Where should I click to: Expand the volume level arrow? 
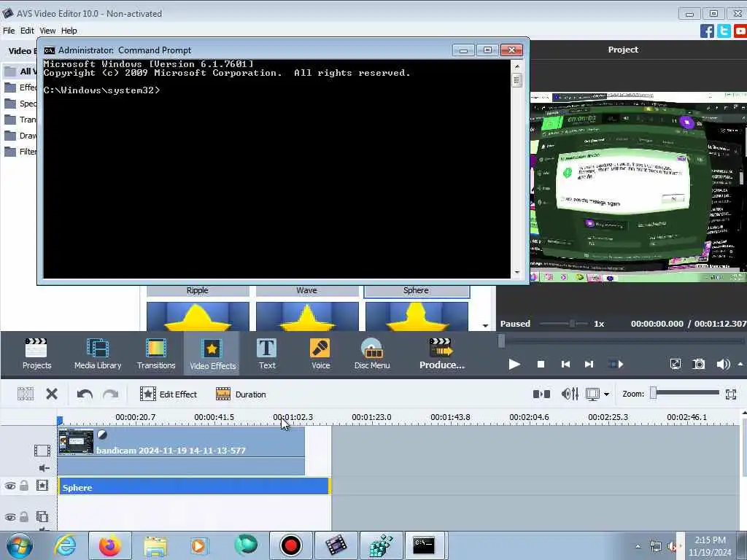[740, 365]
